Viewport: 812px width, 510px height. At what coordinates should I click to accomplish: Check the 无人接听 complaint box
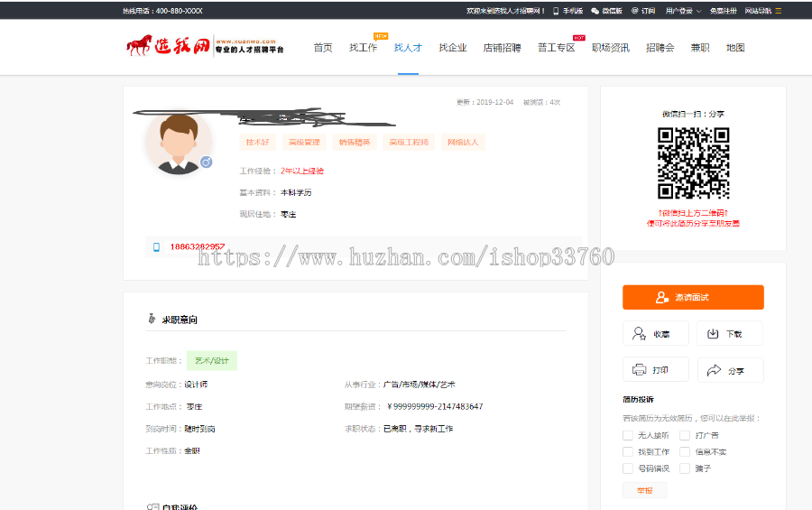point(628,435)
